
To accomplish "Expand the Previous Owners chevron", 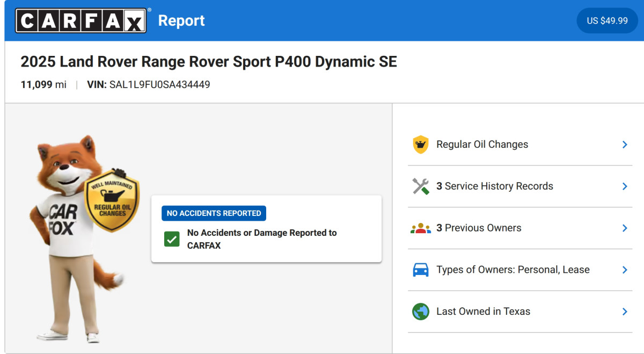I will coord(625,228).
